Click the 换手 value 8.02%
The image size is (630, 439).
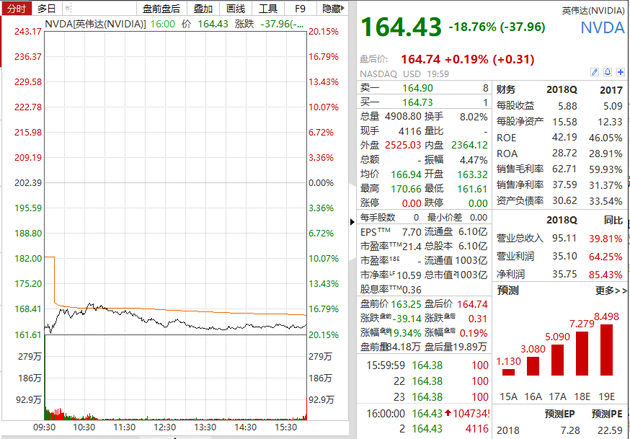click(x=474, y=117)
